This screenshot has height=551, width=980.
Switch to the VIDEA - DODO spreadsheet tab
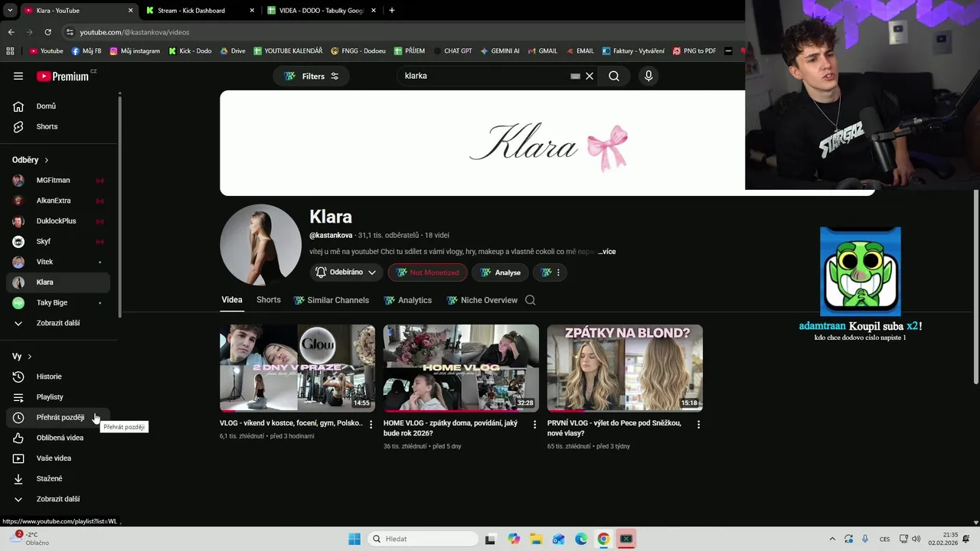pyautogui.click(x=322, y=11)
